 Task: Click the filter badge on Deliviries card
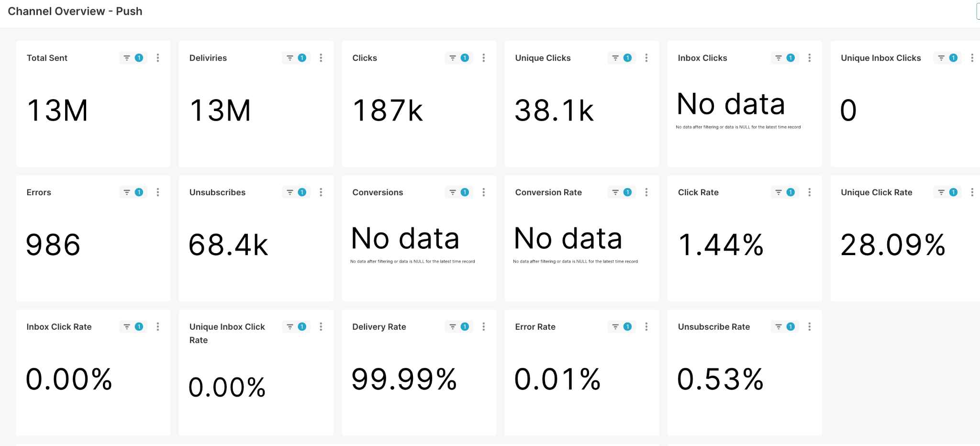click(x=296, y=58)
